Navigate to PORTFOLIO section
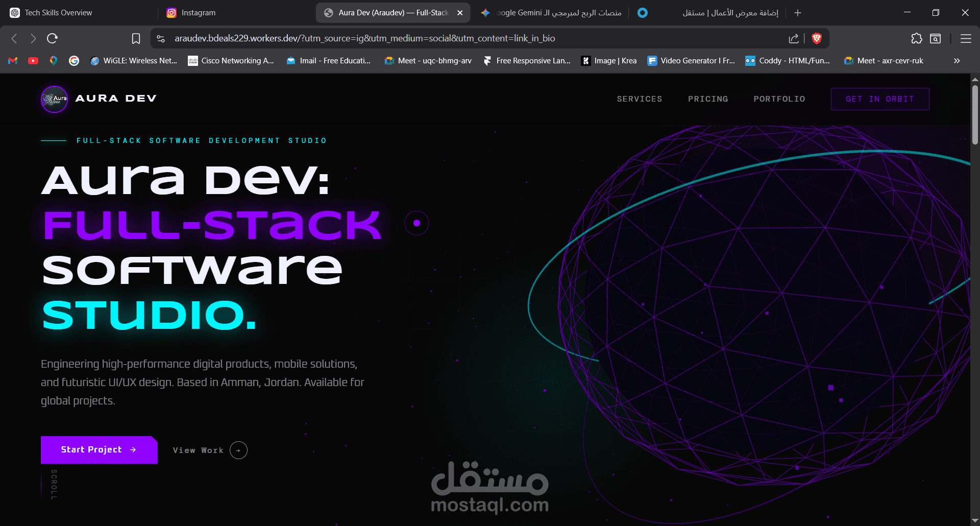This screenshot has width=980, height=526. tap(779, 99)
